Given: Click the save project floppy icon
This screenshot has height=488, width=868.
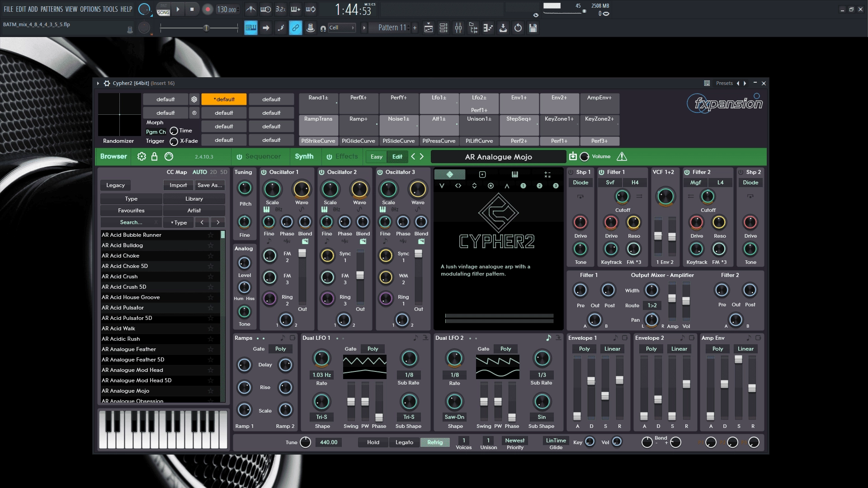Looking at the screenshot, I should coord(533,28).
